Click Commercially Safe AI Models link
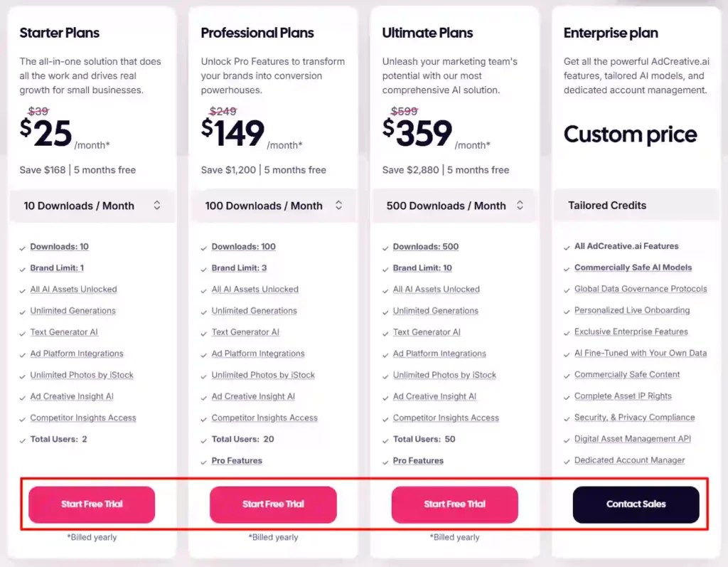The height and width of the screenshot is (567, 728). click(634, 267)
